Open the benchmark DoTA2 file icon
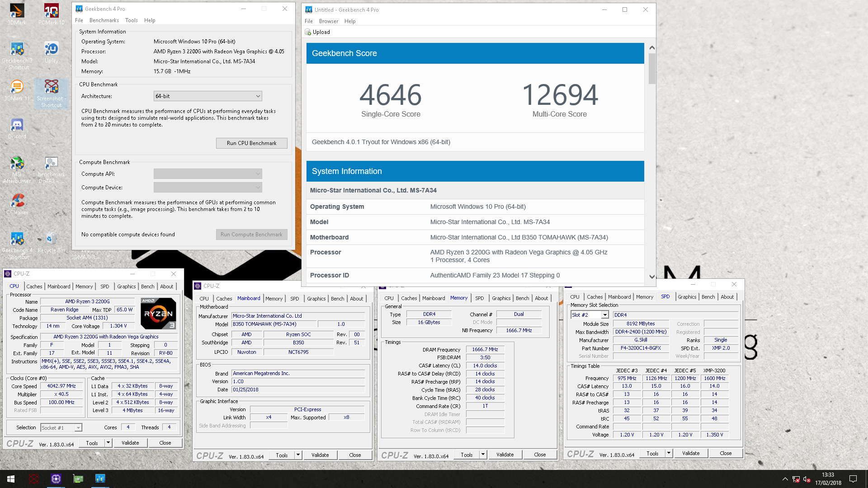The height and width of the screenshot is (488, 868). [x=51, y=169]
